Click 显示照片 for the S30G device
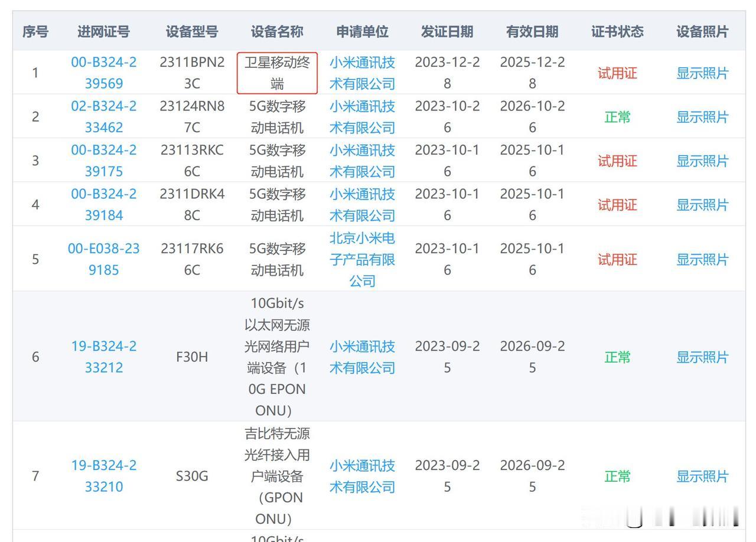Viewport: 756px width, 542px height. [702, 476]
